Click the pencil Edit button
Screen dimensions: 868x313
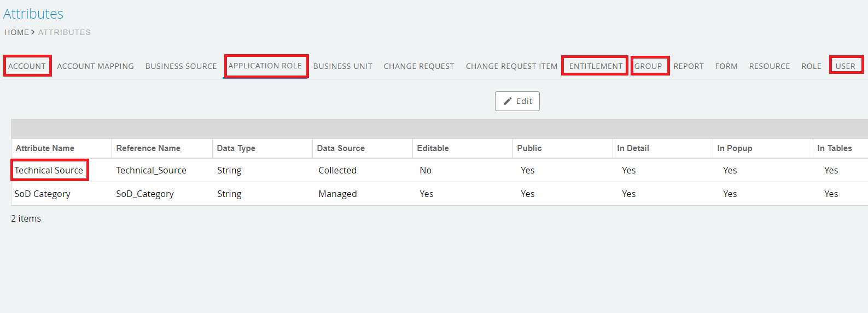pos(517,101)
